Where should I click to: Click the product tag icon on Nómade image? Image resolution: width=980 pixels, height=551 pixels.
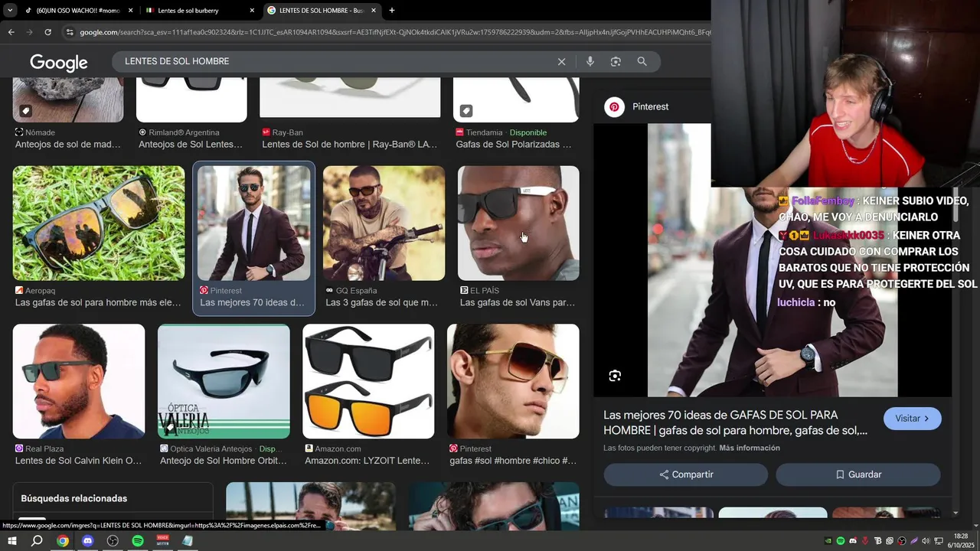[x=25, y=111]
